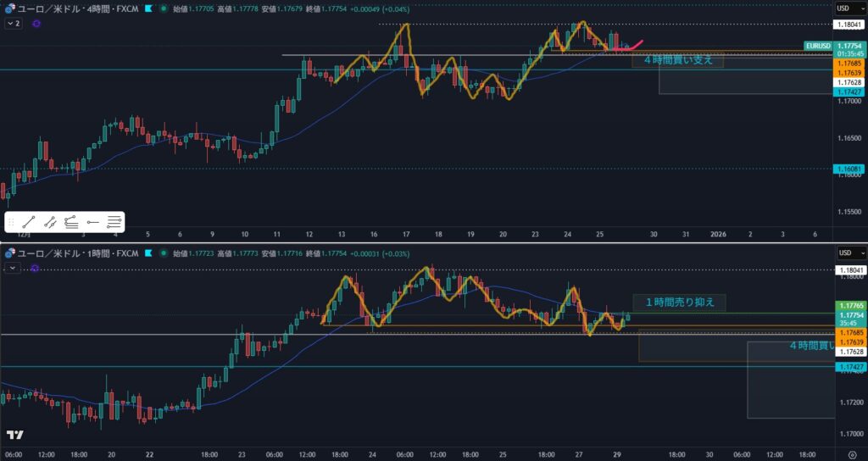Open time axis settings gear at bottom right
The image size is (868, 461).
click(x=852, y=453)
